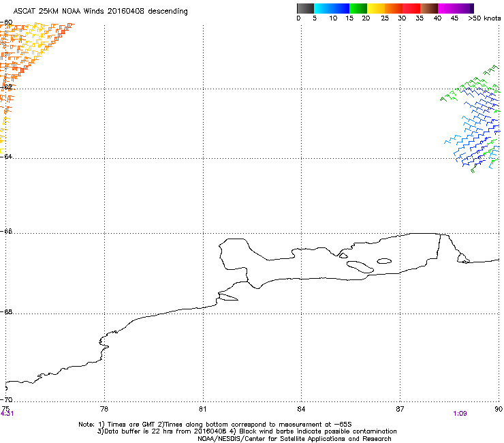Click the '81' longitude label
Image resolution: width=504 pixels, height=443 pixels.
[x=202, y=409]
